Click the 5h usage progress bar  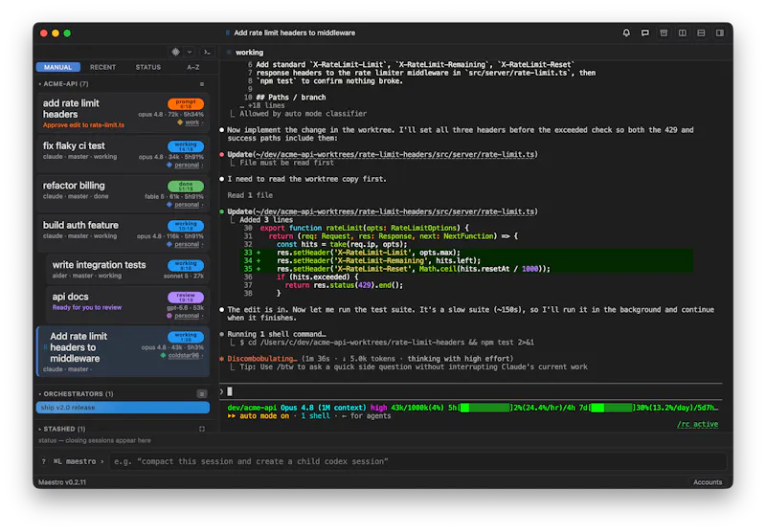[485, 408]
